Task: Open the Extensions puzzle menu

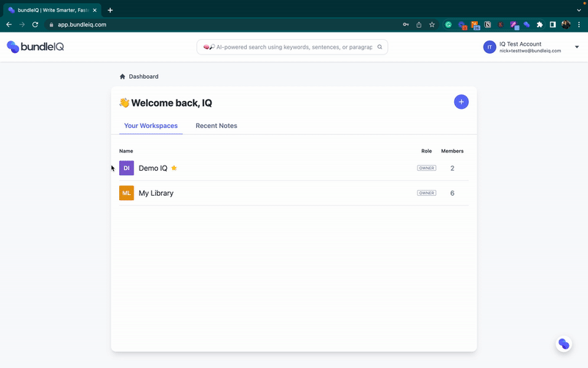Action: coord(539,25)
